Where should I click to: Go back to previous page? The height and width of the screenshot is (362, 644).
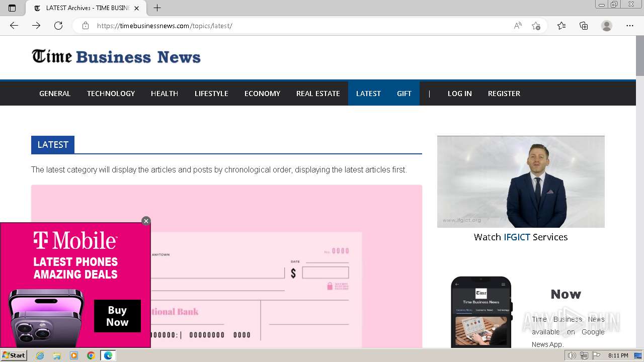click(14, 26)
